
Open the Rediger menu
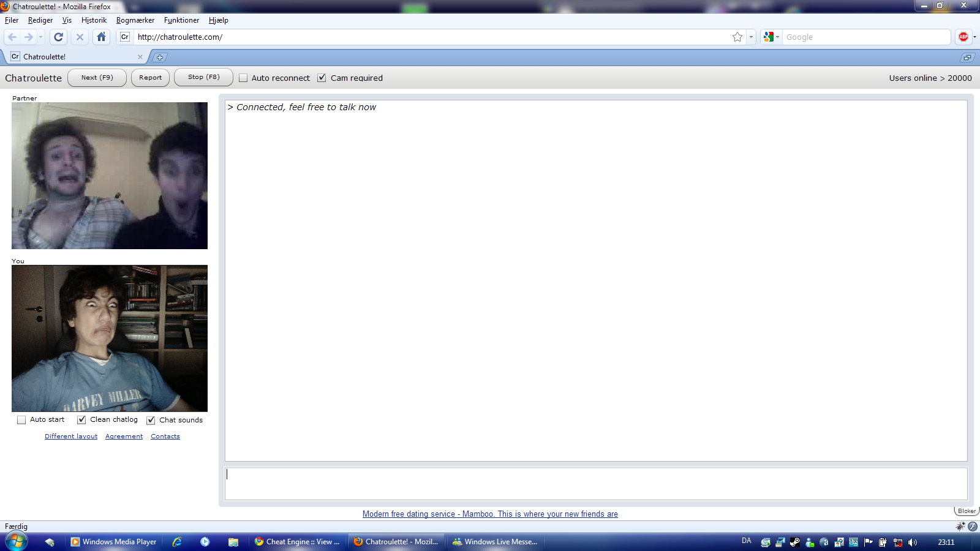tap(40, 20)
